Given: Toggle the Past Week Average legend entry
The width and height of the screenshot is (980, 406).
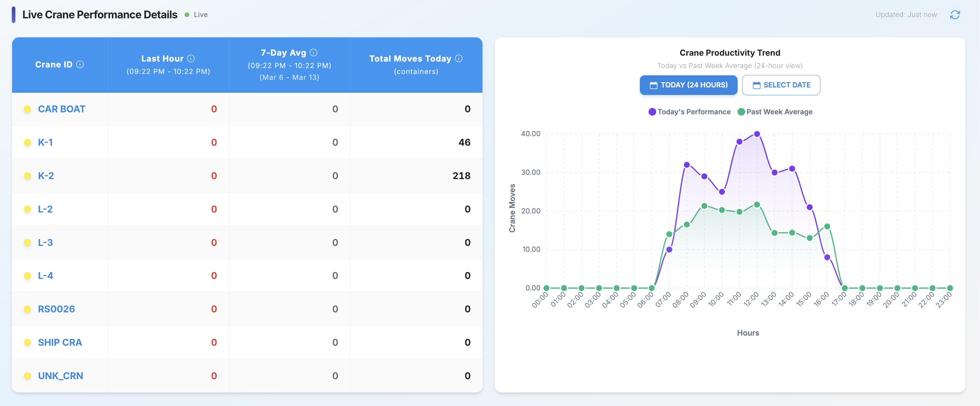Looking at the screenshot, I should click(x=775, y=112).
